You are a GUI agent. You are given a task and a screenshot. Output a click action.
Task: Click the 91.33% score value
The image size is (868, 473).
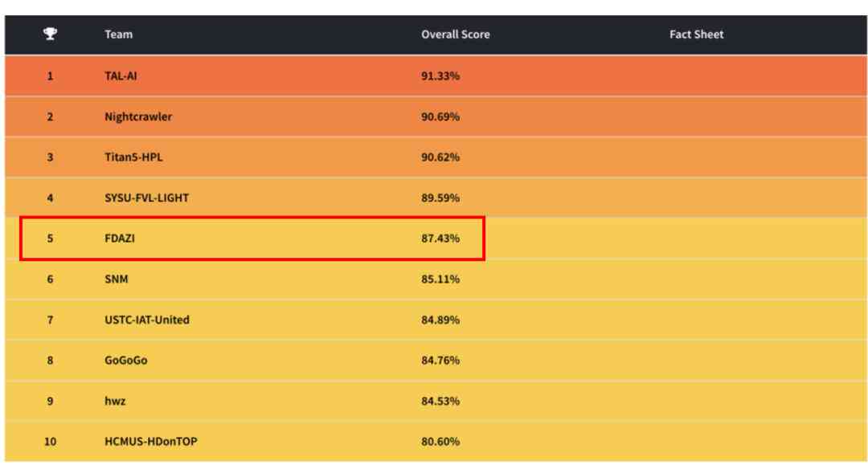440,75
